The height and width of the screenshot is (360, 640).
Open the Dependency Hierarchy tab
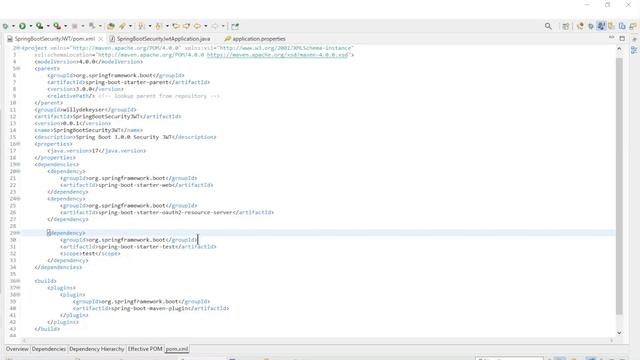[x=97, y=349]
